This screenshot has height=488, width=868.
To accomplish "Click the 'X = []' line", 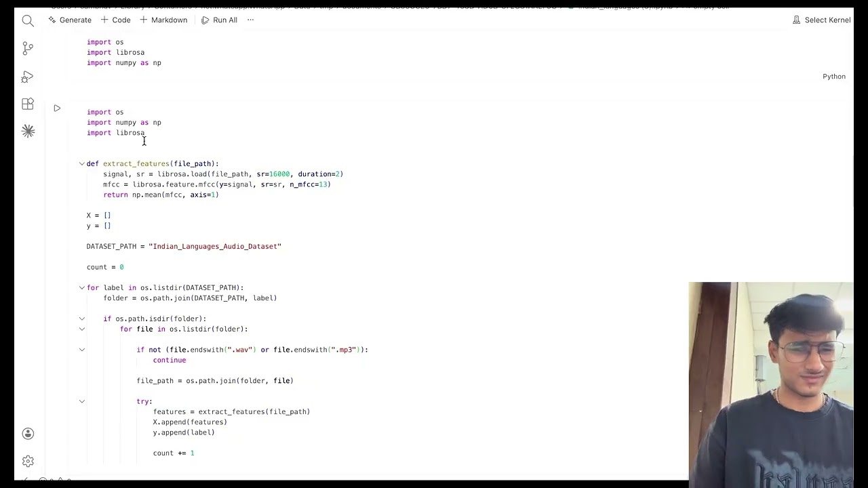I will pyautogui.click(x=98, y=216).
